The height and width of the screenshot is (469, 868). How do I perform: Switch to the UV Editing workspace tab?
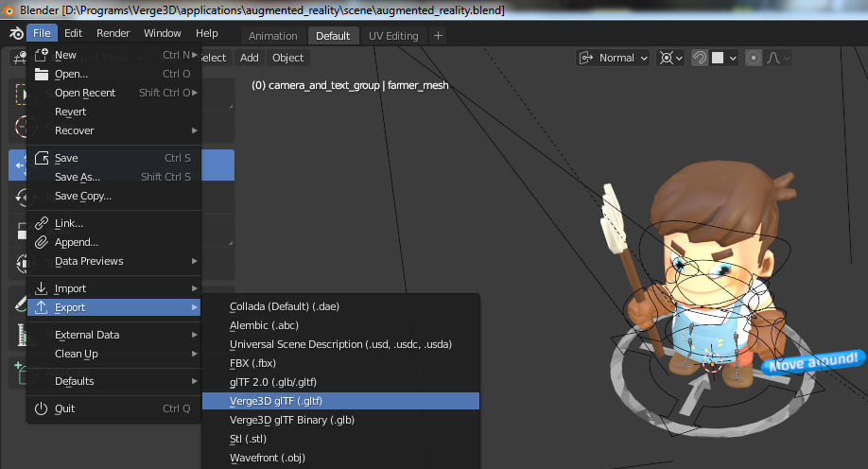393,36
